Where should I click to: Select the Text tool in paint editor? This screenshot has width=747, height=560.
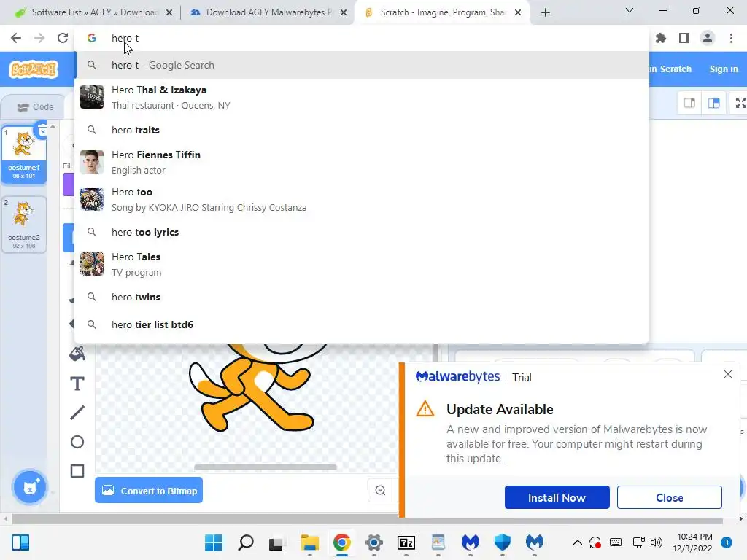pyautogui.click(x=77, y=384)
